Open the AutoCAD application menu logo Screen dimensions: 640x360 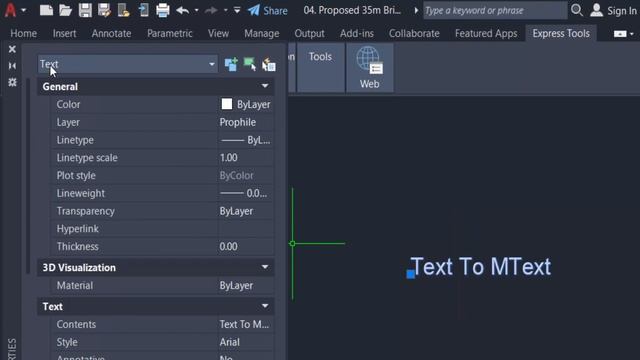[x=10, y=10]
